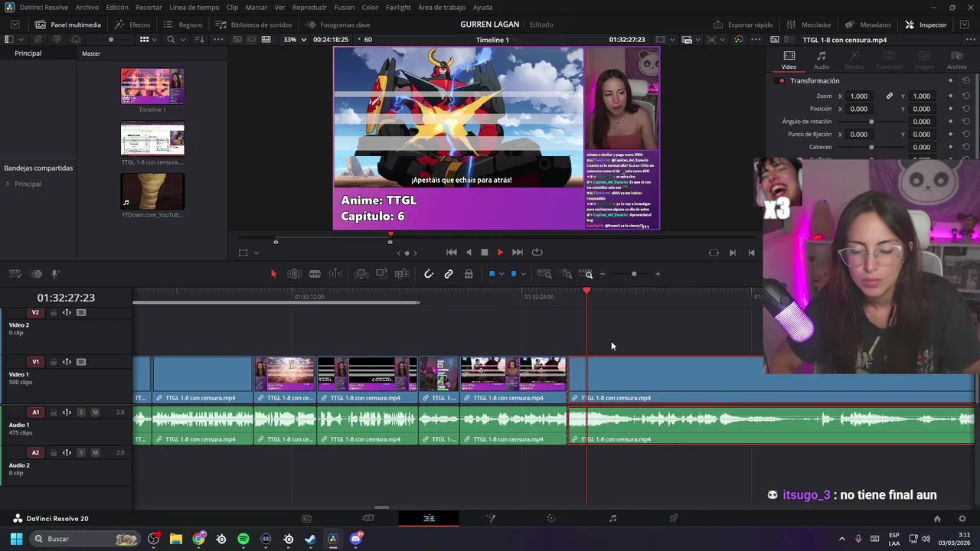Open the Archivo menu

pyautogui.click(x=87, y=7)
